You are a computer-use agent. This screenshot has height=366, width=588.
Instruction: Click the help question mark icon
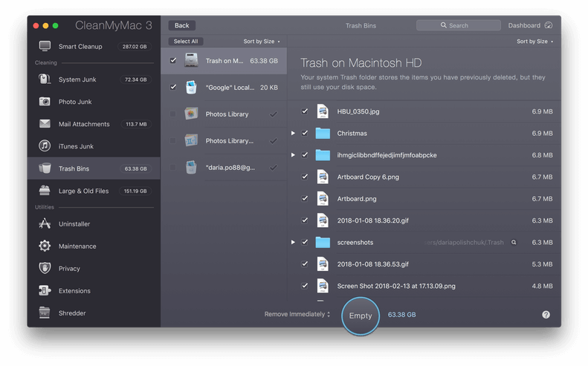[546, 315]
